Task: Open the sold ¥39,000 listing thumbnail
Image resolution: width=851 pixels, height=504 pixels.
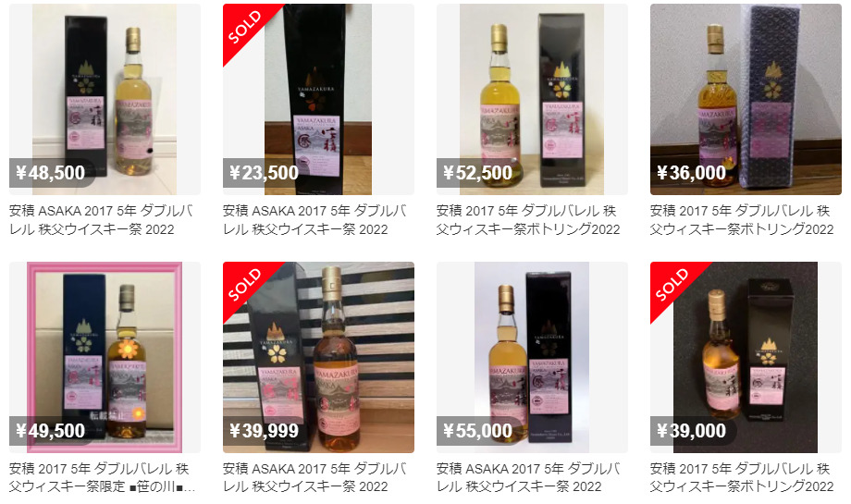Action: click(746, 358)
